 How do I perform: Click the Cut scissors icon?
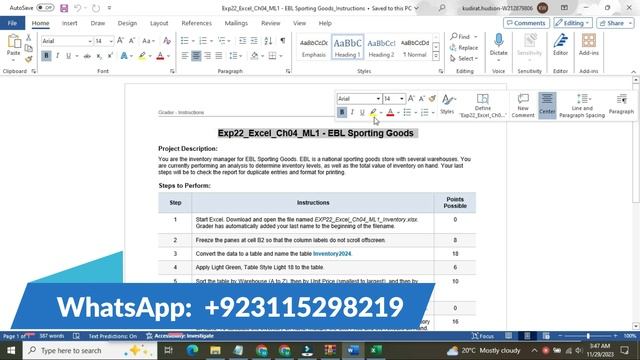click(x=28, y=38)
